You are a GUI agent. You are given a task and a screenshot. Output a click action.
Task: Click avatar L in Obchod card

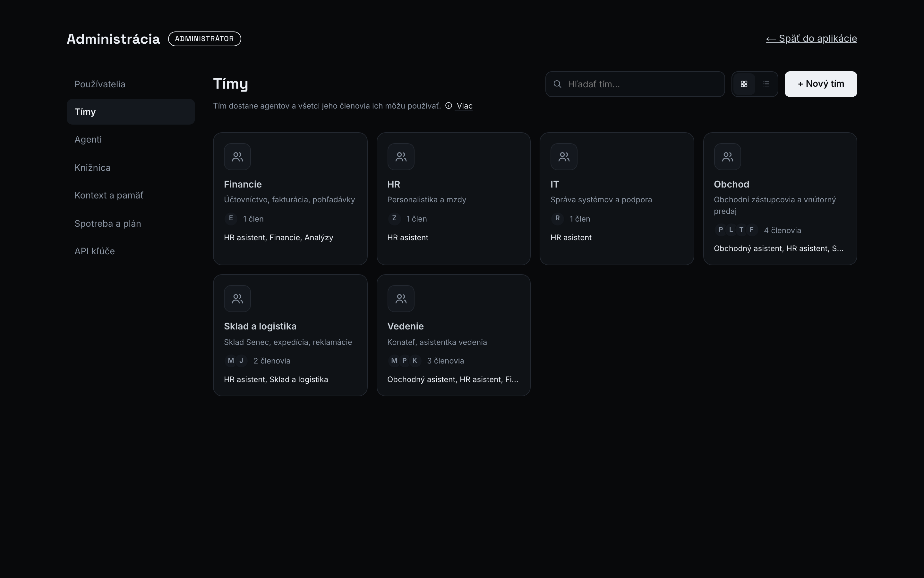(x=731, y=230)
